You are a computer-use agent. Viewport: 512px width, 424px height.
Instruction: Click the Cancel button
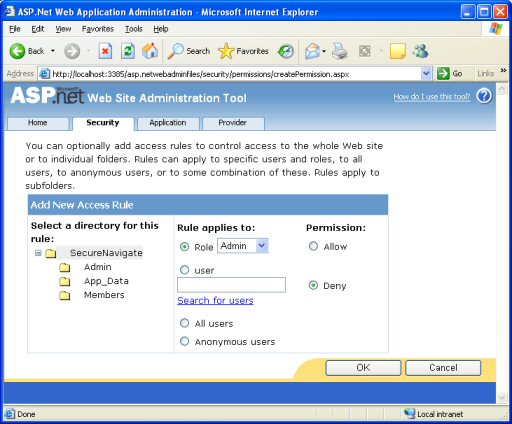click(x=443, y=368)
